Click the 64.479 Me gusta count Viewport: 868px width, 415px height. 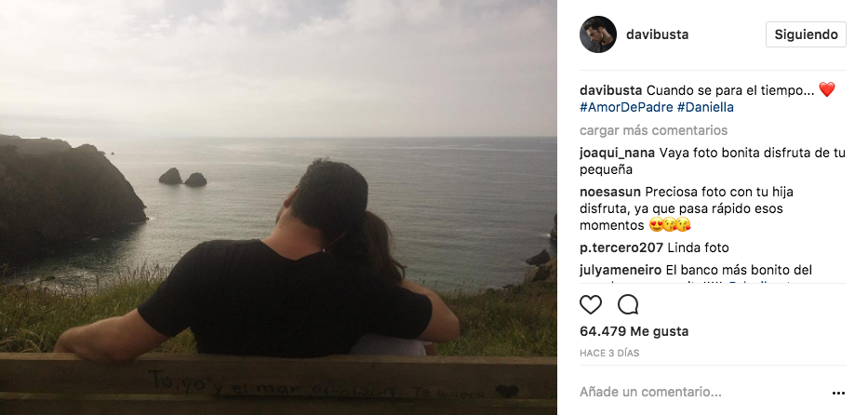tap(634, 331)
